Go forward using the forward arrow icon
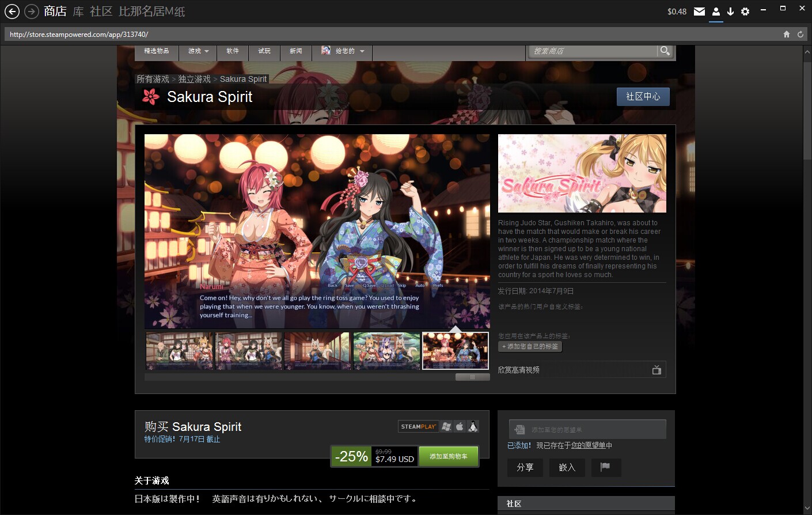Image resolution: width=812 pixels, height=515 pixels. [x=31, y=11]
